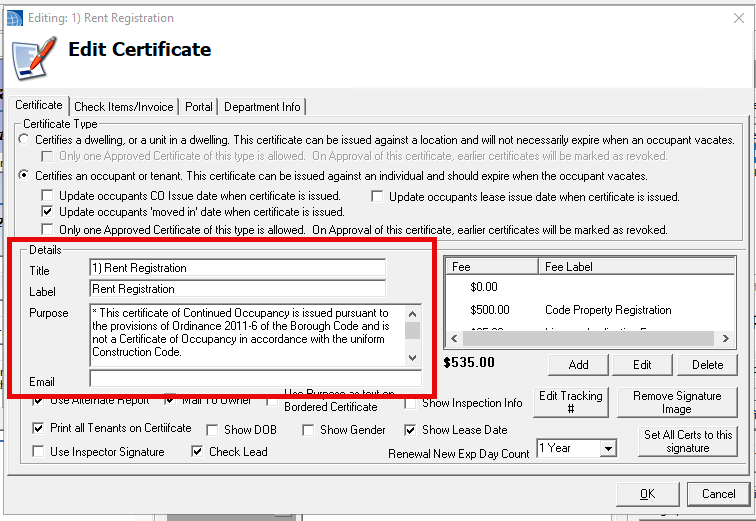Open the Department Info tab
This screenshot has width=756, height=521.
coord(262,107)
